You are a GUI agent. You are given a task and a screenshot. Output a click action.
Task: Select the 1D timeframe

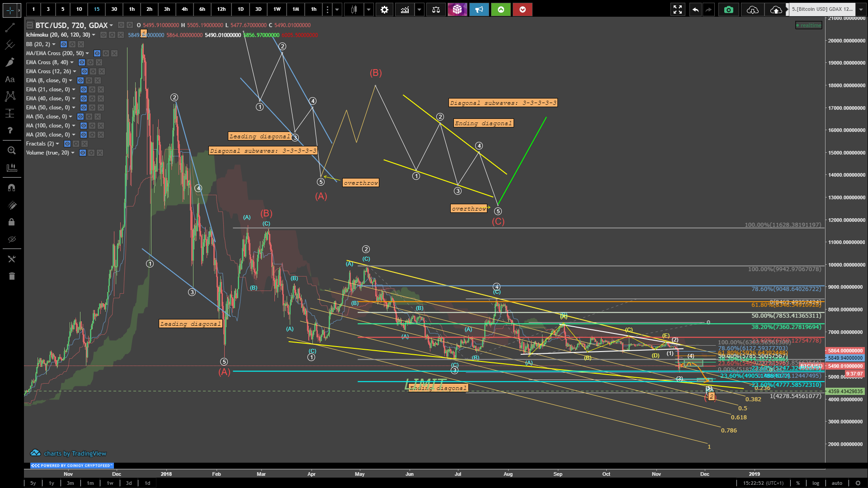click(241, 9)
